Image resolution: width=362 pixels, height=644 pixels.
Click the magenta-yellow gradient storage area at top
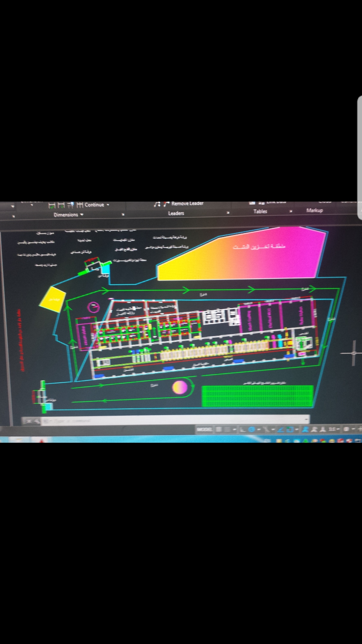coord(241,254)
